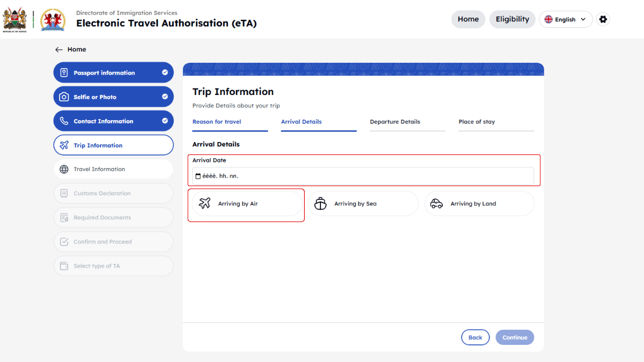Image resolution: width=644 pixels, height=362 pixels.
Task: Switch to the Reason for travel tab
Action: click(x=217, y=122)
